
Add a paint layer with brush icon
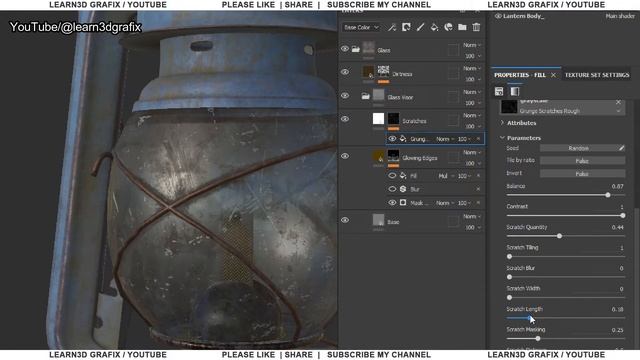click(420, 27)
